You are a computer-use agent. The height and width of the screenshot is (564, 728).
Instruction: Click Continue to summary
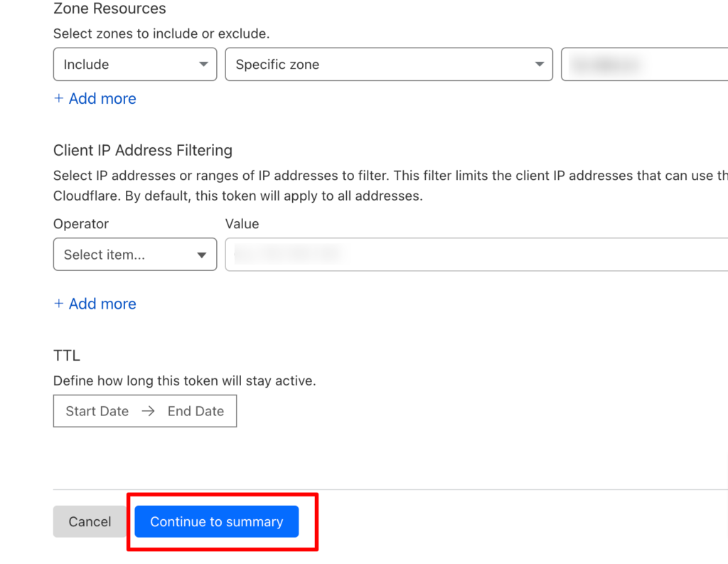[x=216, y=522]
